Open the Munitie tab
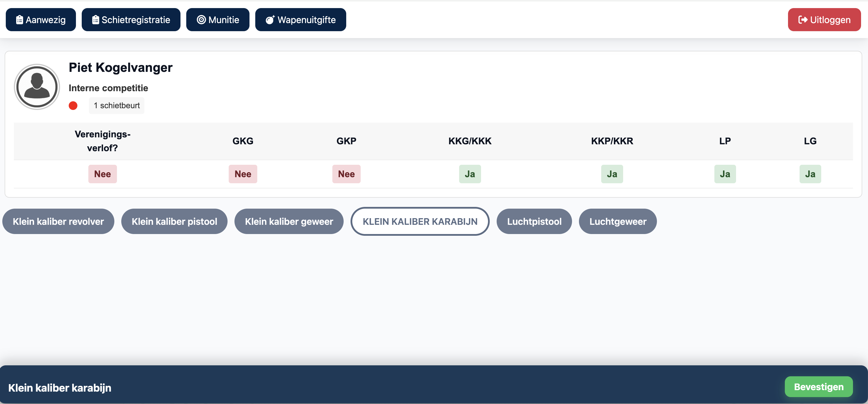The width and height of the screenshot is (868, 404). point(218,20)
